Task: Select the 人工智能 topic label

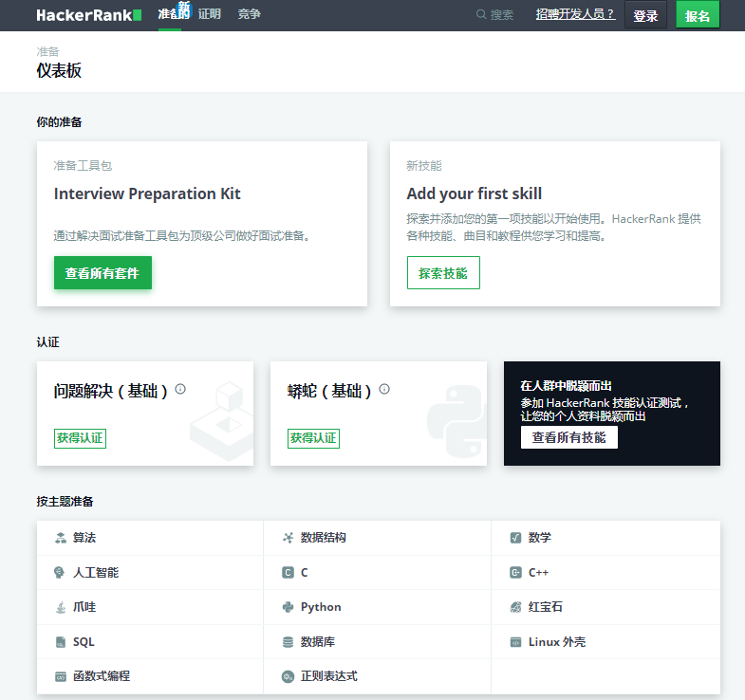Action: click(96, 572)
